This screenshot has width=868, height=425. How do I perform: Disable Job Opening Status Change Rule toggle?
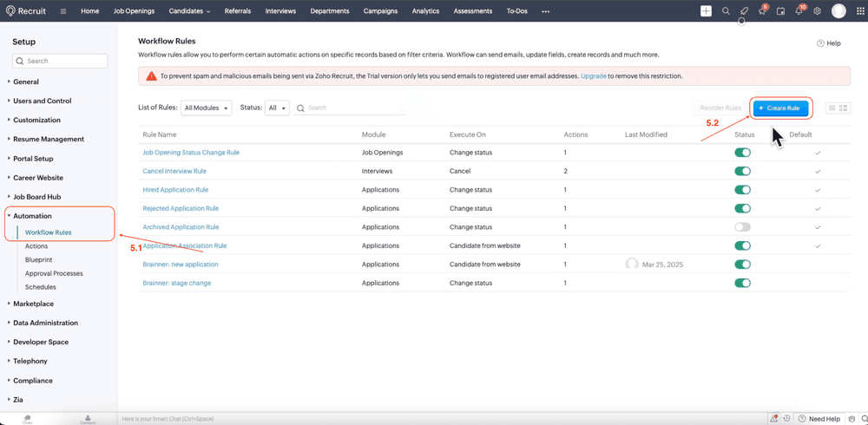point(742,152)
